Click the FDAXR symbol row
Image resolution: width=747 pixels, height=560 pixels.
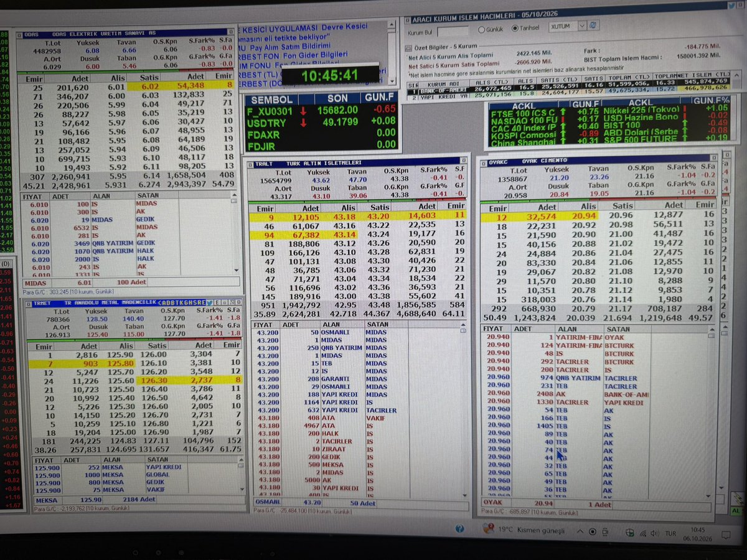[321, 133]
